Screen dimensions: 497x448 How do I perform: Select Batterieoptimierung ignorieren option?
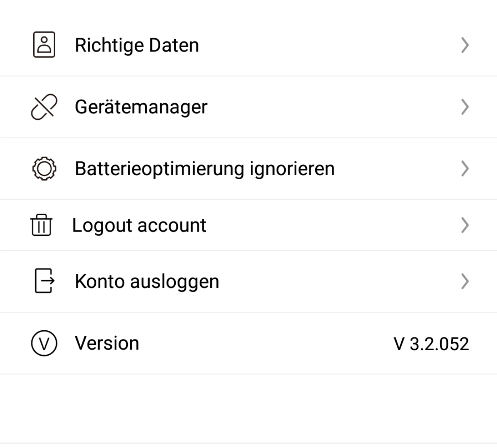204,169
